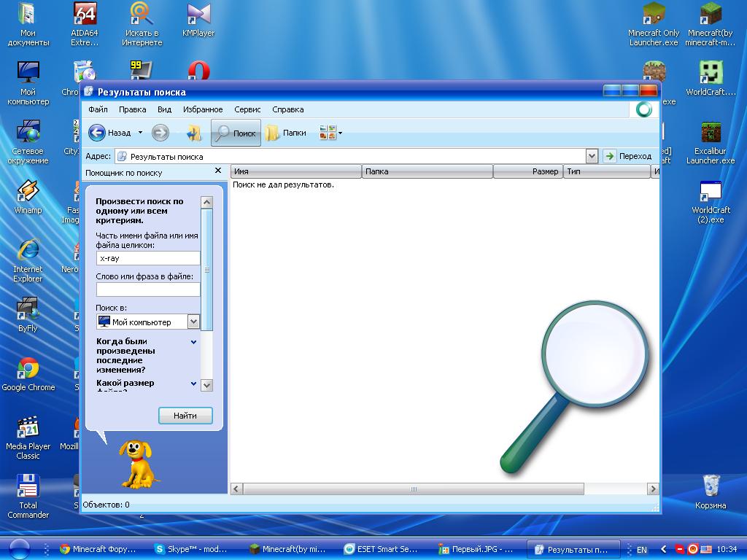
Task: Select Сетевое окружение desktop icon
Action: [x=28, y=142]
